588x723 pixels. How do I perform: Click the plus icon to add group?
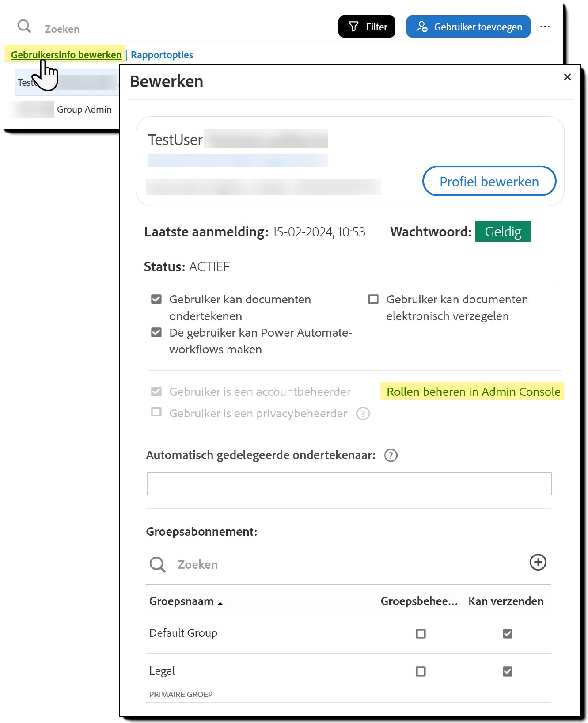coord(538,562)
